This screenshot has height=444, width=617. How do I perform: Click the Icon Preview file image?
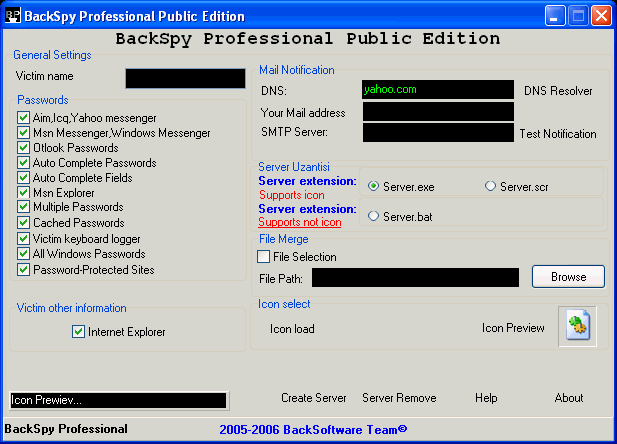pyautogui.click(x=577, y=327)
